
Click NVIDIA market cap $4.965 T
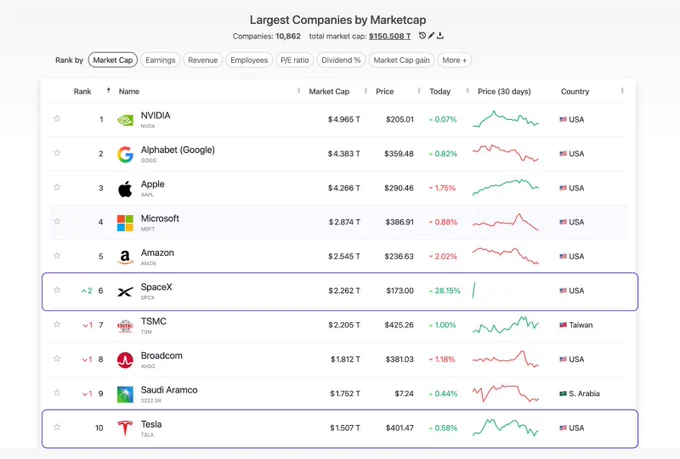coord(344,119)
